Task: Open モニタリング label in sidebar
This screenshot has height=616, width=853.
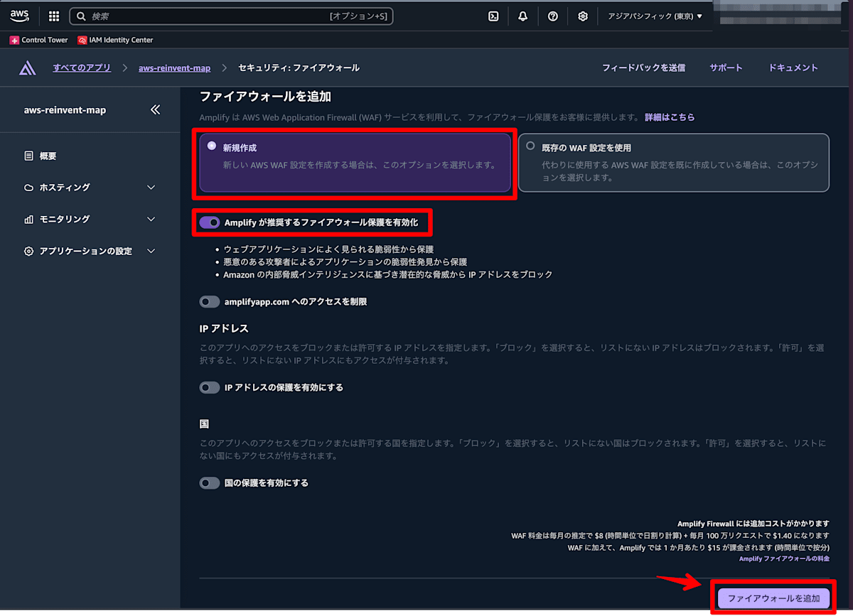Action: coord(65,220)
